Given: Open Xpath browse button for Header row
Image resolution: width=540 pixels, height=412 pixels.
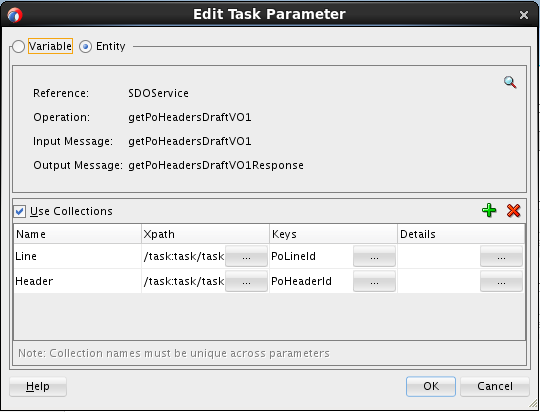Looking at the screenshot, I should (246, 281).
